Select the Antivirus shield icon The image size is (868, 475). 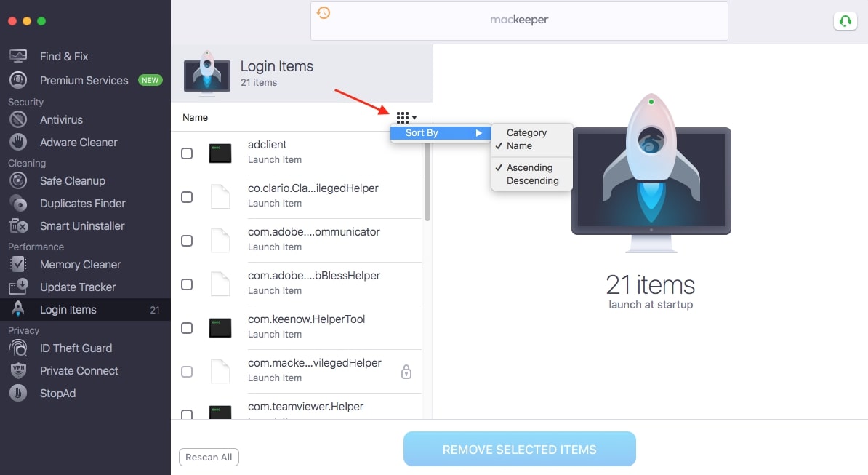pyautogui.click(x=17, y=119)
